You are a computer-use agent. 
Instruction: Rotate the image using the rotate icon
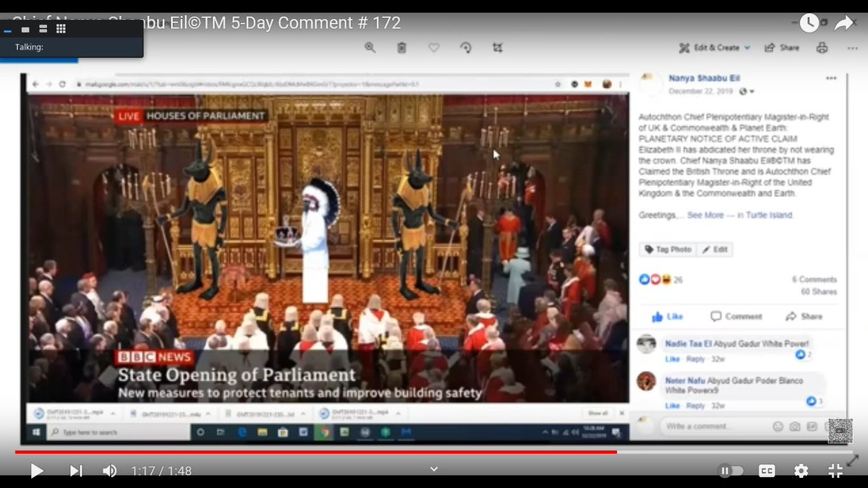tap(466, 47)
